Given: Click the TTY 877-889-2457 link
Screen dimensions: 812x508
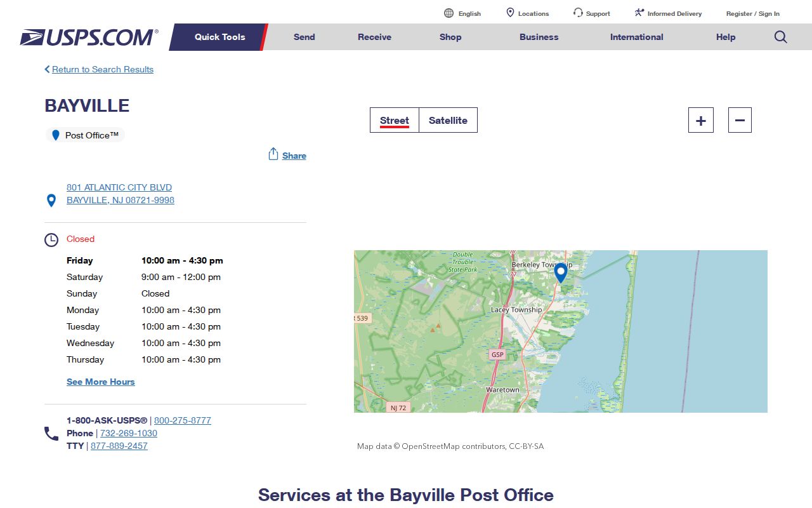Looking at the screenshot, I should [119, 446].
